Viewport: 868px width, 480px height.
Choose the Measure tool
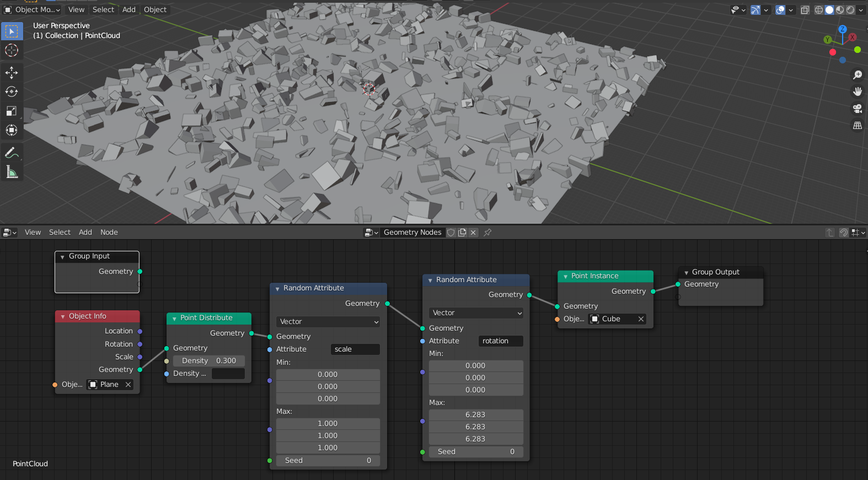12,172
